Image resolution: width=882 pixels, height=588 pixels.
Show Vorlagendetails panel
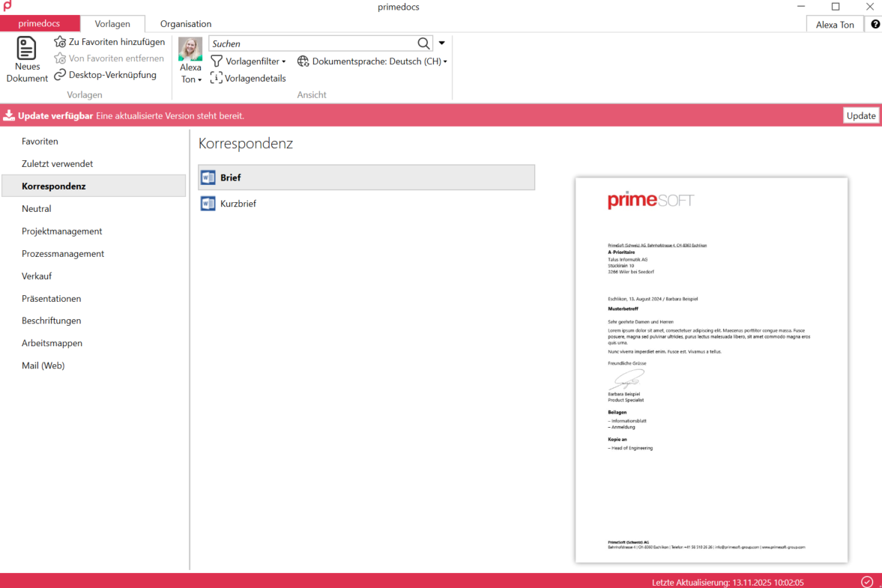point(248,78)
